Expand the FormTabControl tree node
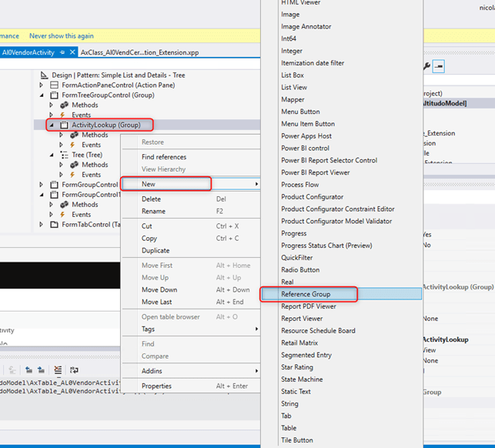Viewport: 495px width, 448px height. point(42,225)
